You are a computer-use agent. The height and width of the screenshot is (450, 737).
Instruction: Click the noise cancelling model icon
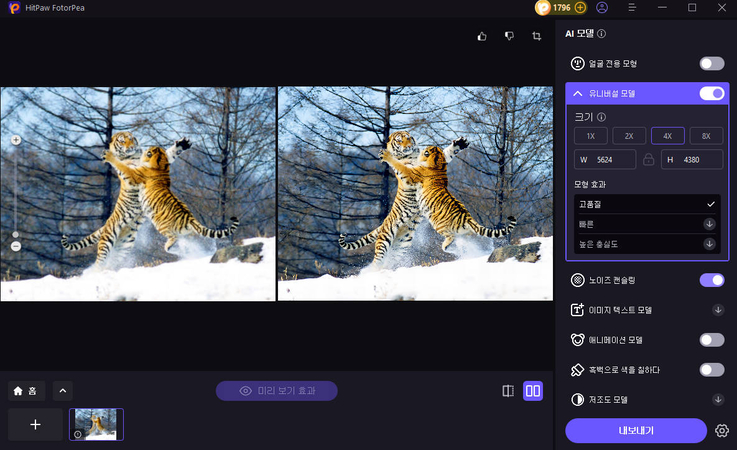(x=577, y=280)
